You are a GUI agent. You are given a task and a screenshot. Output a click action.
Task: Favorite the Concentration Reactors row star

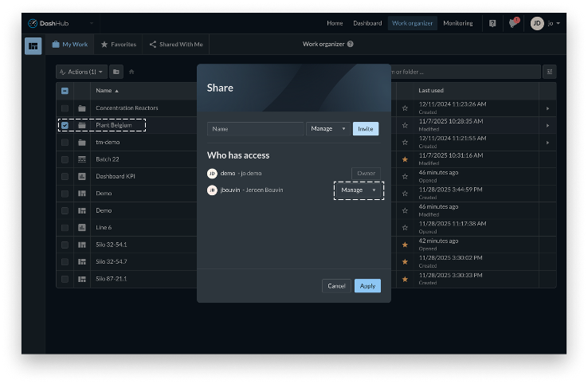click(405, 108)
